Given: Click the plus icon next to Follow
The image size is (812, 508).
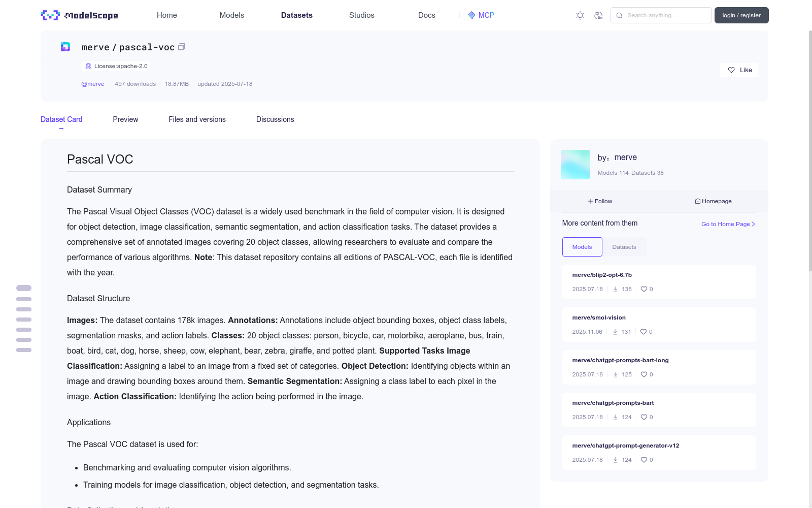Looking at the screenshot, I should coord(591,201).
